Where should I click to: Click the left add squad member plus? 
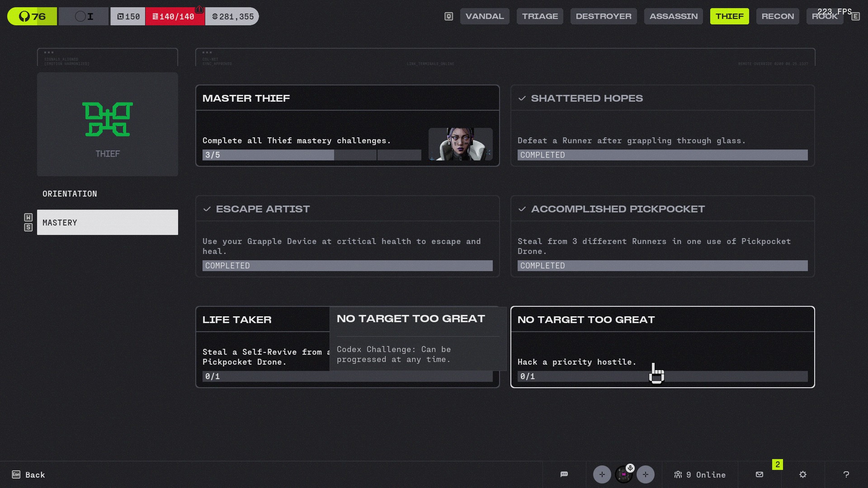click(602, 474)
